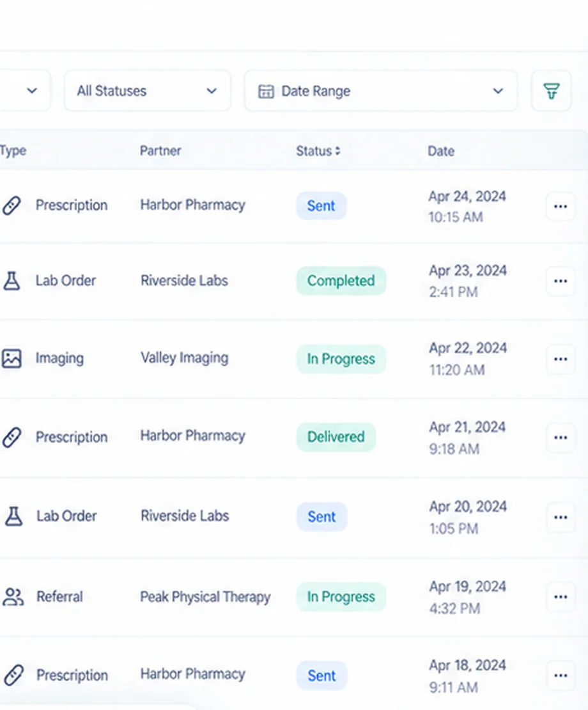Viewport: 588px width, 710px height.
Task: Click the Sent badge on Apr 24 row
Action: pos(321,206)
